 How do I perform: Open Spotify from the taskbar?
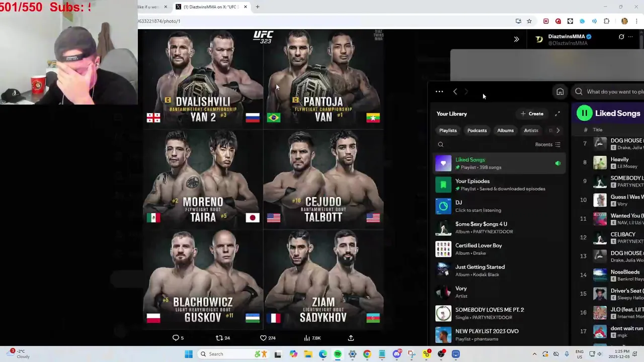pyautogui.click(x=338, y=354)
